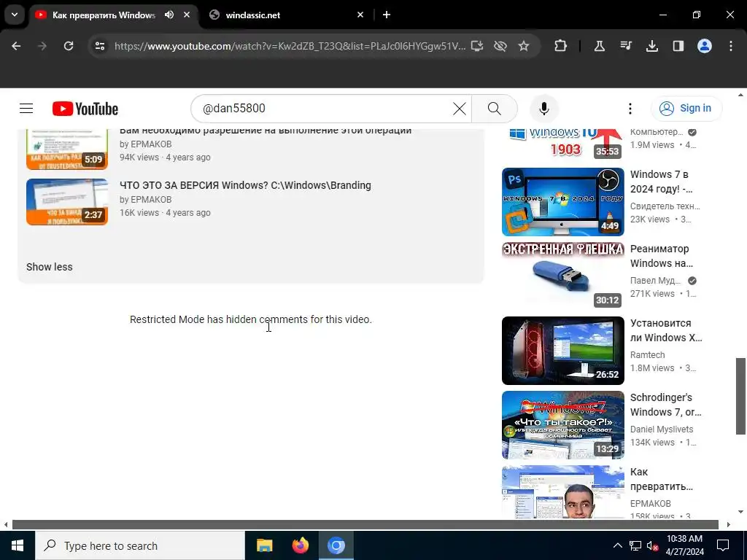
Task: Open the 26:52 Windows XP thumbnail
Action: coord(563,351)
